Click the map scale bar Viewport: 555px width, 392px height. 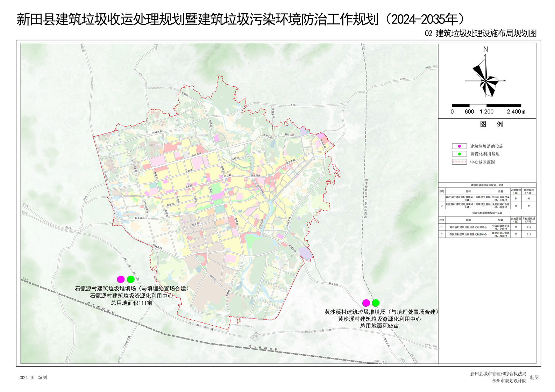click(x=486, y=106)
